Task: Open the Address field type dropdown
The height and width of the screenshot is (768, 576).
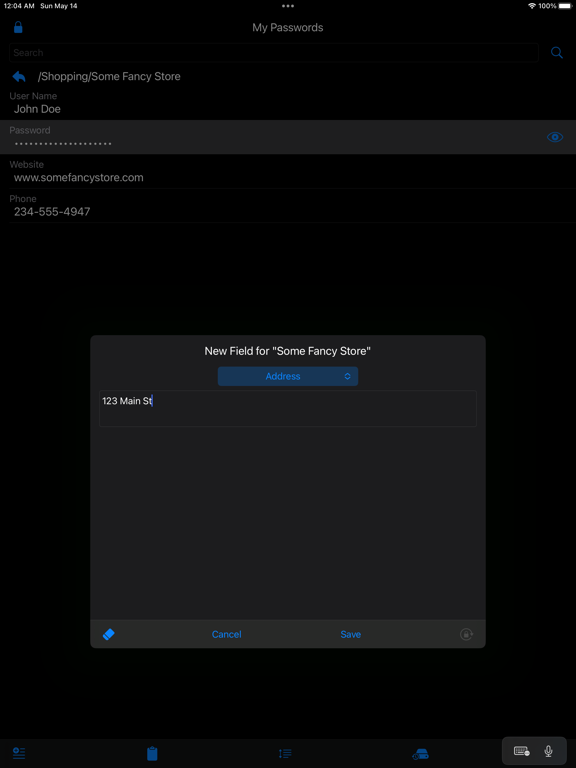Action: [x=288, y=376]
